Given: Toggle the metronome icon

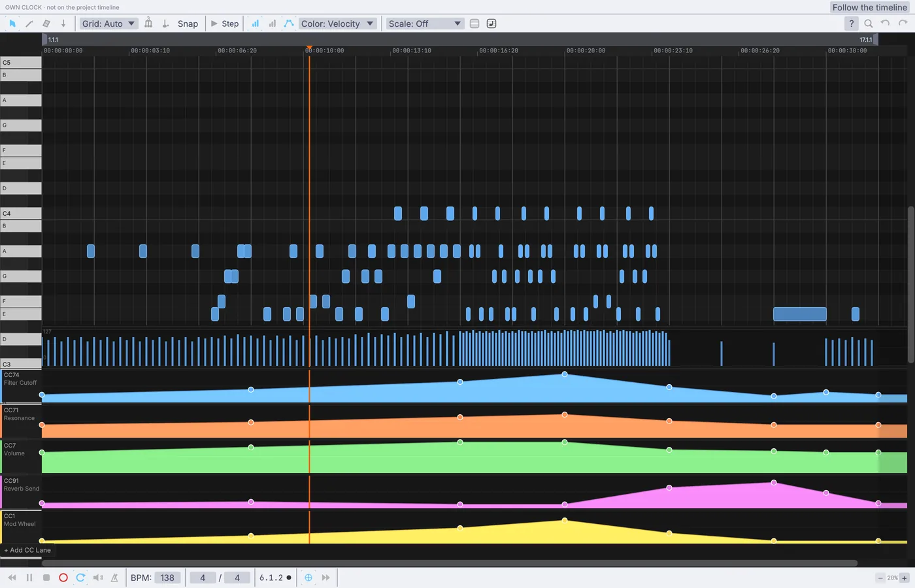Looking at the screenshot, I should click(115, 578).
